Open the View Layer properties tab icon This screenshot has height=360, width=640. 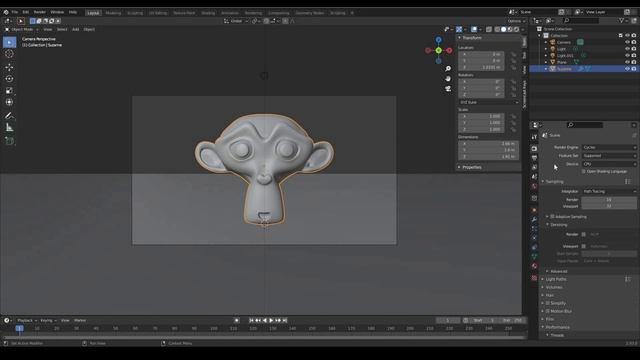tap(534, 167)
